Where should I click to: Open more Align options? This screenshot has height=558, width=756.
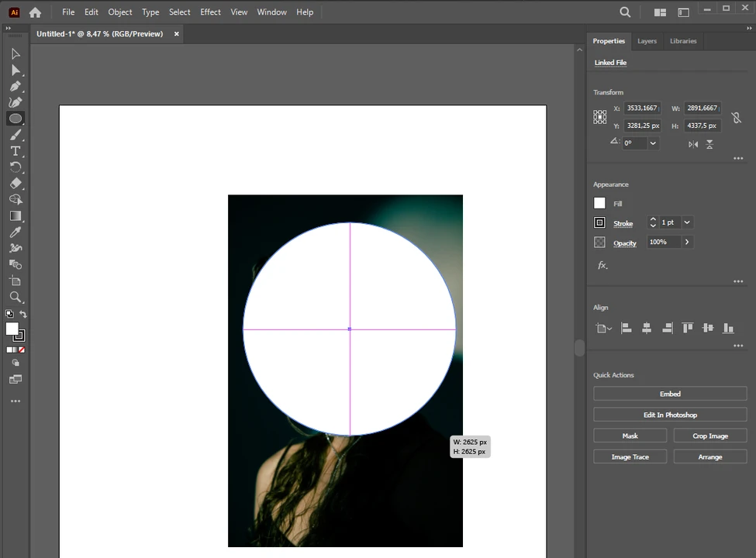[x=738, y=346]
